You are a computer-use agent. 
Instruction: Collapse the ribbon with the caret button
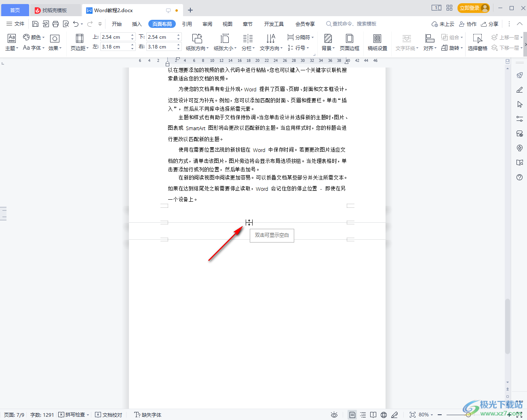[x=520, y=24]
